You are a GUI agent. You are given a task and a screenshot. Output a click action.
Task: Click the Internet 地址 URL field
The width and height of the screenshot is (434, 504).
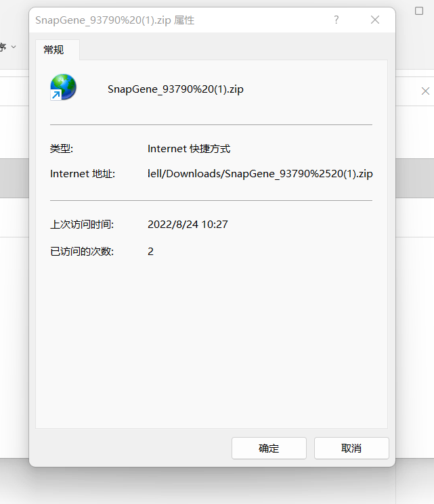260,174
